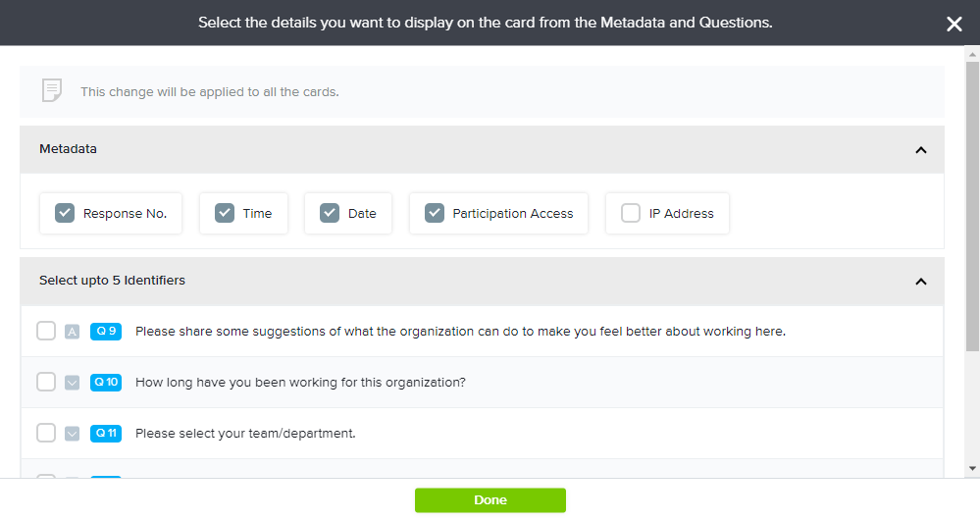Image resolution: width=980 pixels, height=521 pixels.
Task: Click the Q 11 question badge
Action: point(106,434)
